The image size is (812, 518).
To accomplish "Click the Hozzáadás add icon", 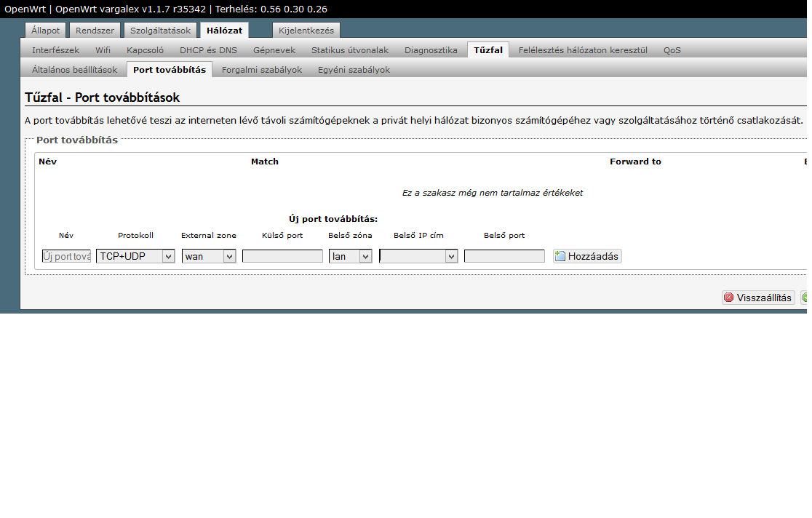I will (560, 256).
